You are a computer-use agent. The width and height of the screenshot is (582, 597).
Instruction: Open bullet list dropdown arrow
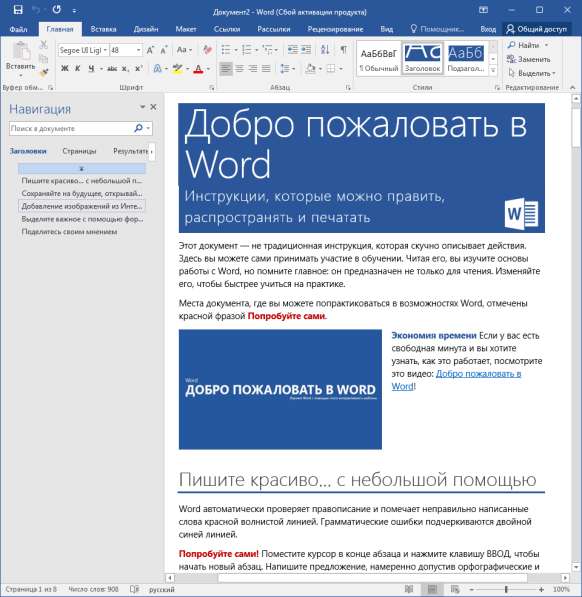[x=236, y=50]
